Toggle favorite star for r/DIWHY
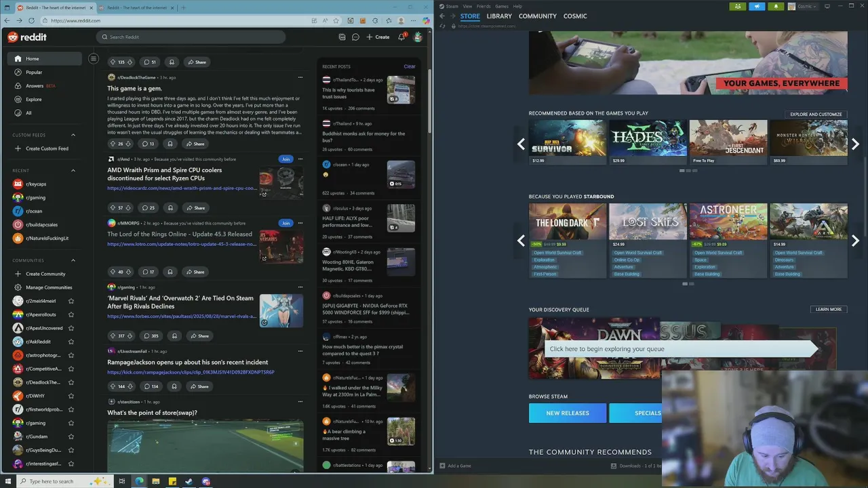 coord(71,396)
